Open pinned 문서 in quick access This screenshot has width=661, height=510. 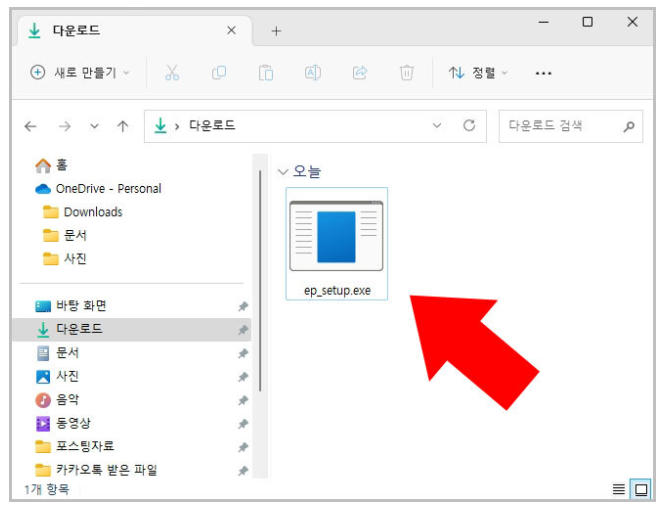[x=58, y=352]
